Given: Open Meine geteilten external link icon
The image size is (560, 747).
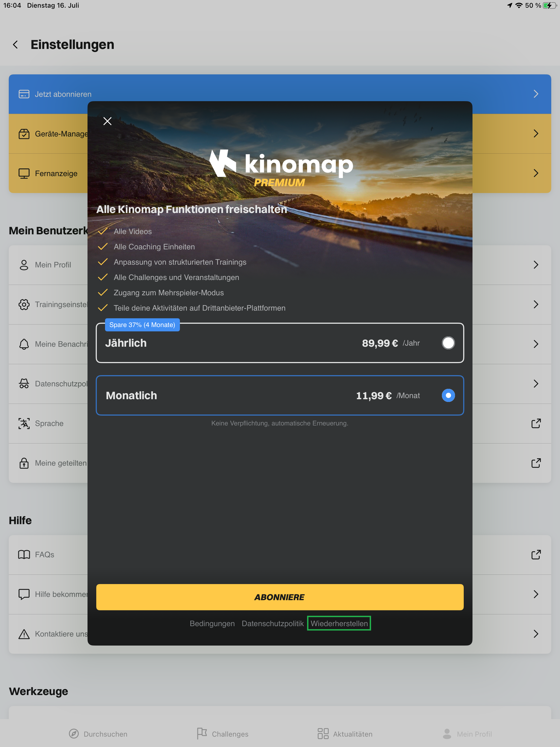Looking at the screenshot, I should (536, 463).
